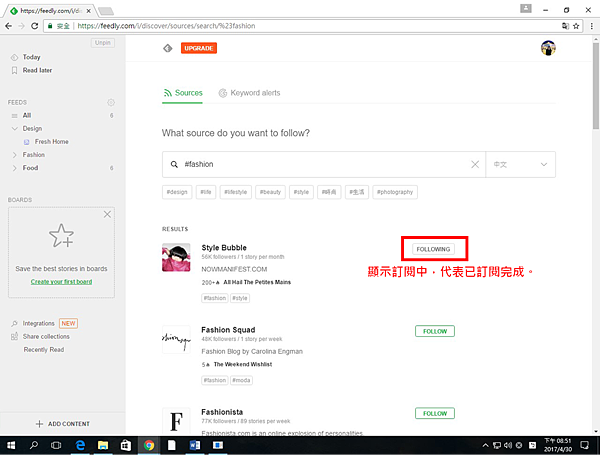
Task: Click the UPGRADE button
Action: point(199,48)
